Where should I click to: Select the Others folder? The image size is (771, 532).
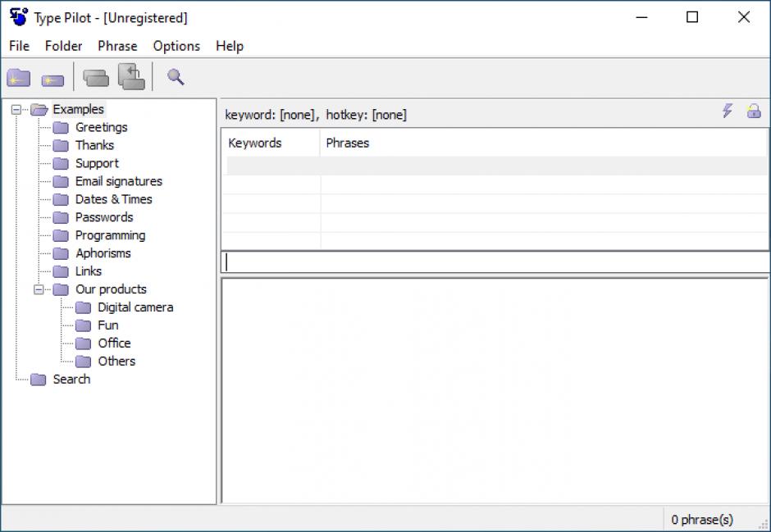tap(116, 361)
